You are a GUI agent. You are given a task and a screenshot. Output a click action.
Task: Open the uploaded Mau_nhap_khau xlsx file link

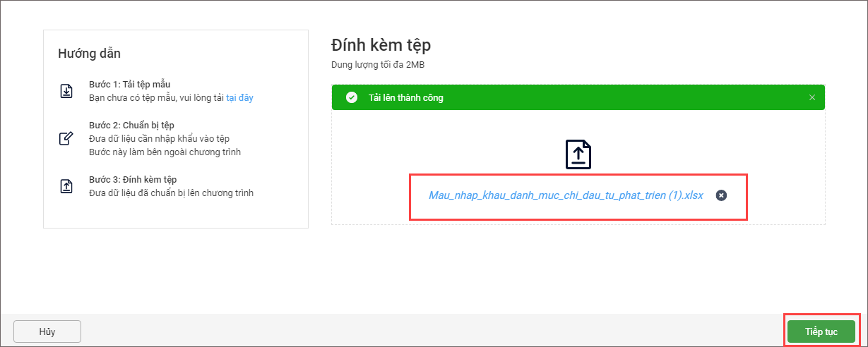(566, 195)
